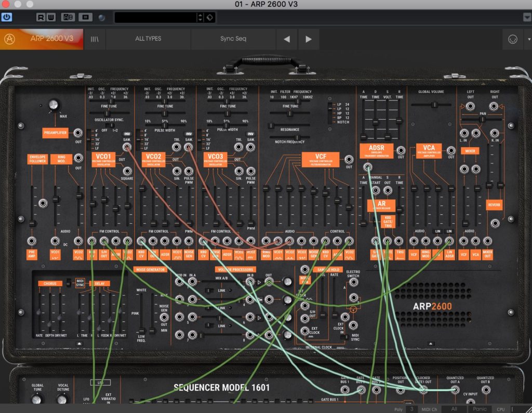Expand the MIDI config arrow at toolbar end

[x=528, y=40]
